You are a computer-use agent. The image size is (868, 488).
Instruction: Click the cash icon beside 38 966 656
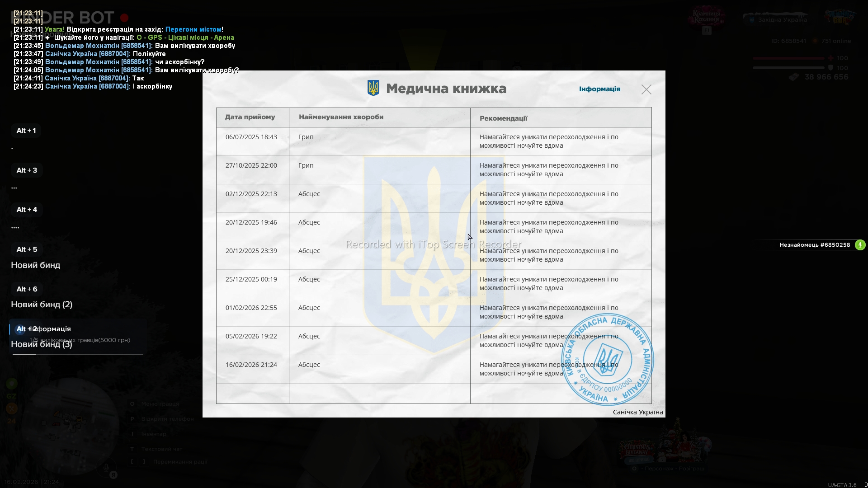794,77
